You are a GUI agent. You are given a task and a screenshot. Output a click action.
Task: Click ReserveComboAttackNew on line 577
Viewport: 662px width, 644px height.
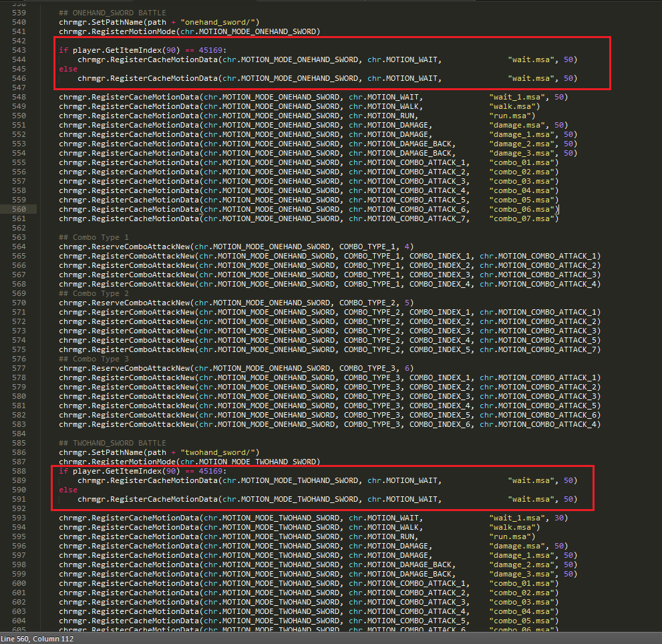(x=141, y=368)
